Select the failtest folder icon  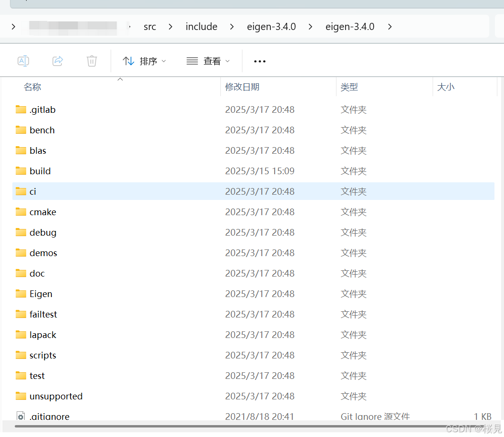pos(21,314)
